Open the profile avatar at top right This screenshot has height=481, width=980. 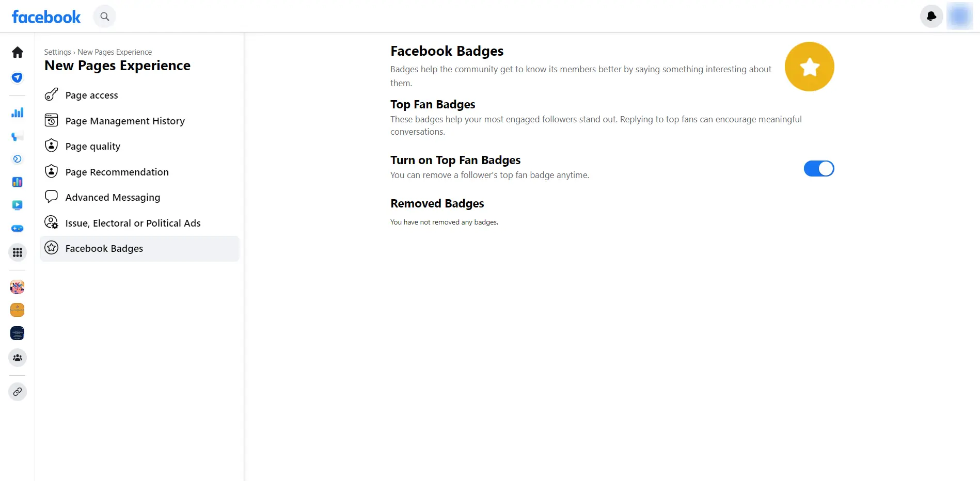click(x=959, y=16)
